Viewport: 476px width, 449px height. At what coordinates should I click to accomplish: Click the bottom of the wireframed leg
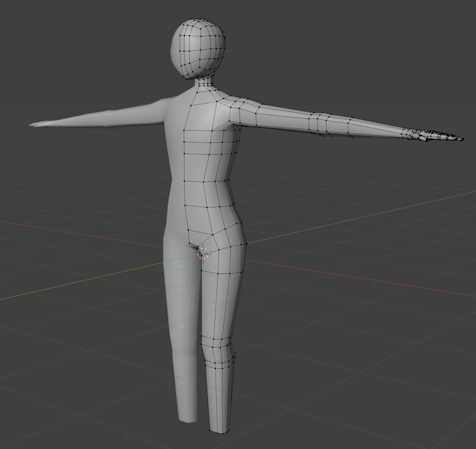click(x=220, y=429)
